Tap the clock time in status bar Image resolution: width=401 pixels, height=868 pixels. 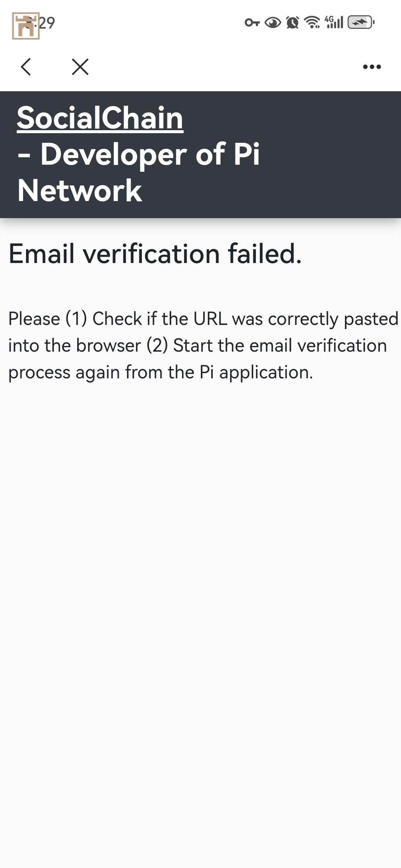[x=48, y=23]
